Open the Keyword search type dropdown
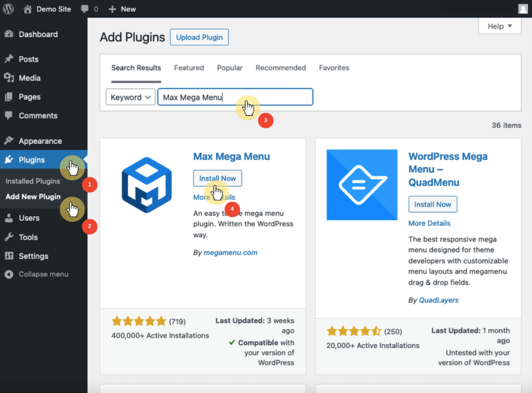532x393 pixels. point(130,97)
